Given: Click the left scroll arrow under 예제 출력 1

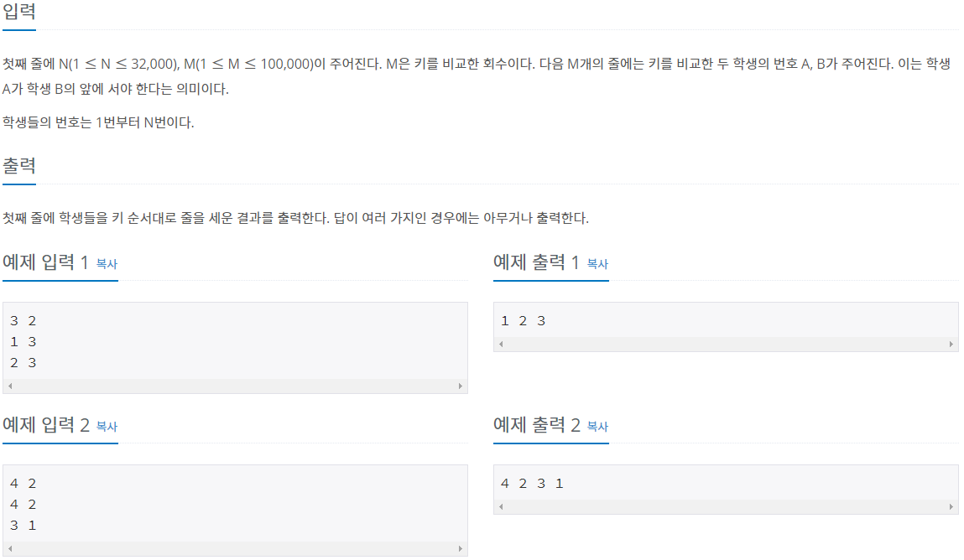Looking at the screenshot, I should (x=498, y=344).
